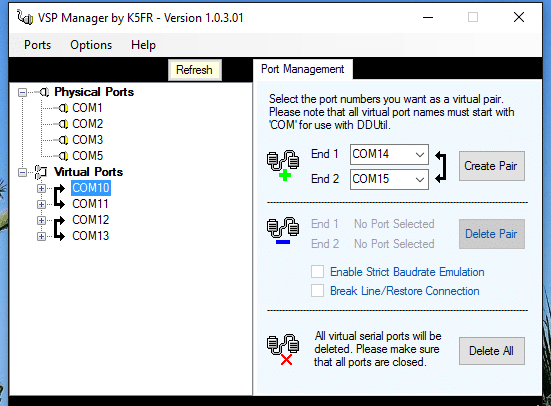Select COM3 in the physical ports list
Image resolution: width=551 pixels, height=406 pixels.
(x=87, y=140)
